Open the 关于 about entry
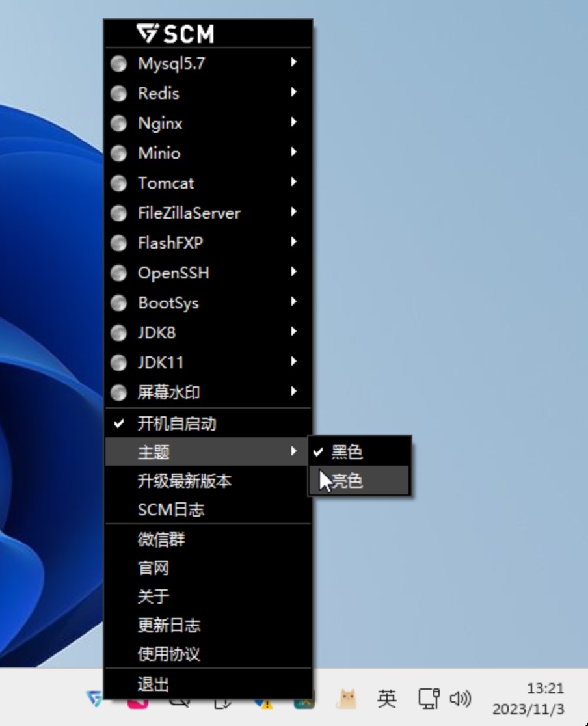Screen dimensions: 588x726 (x=208, y=597)
